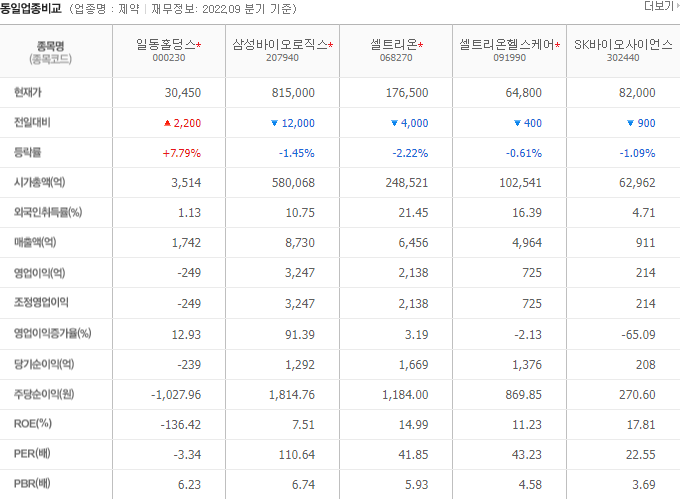Click the 6,456 revenue value
Image resolution: width=680 pixels, height=500 pixels.
click(413, 243)
